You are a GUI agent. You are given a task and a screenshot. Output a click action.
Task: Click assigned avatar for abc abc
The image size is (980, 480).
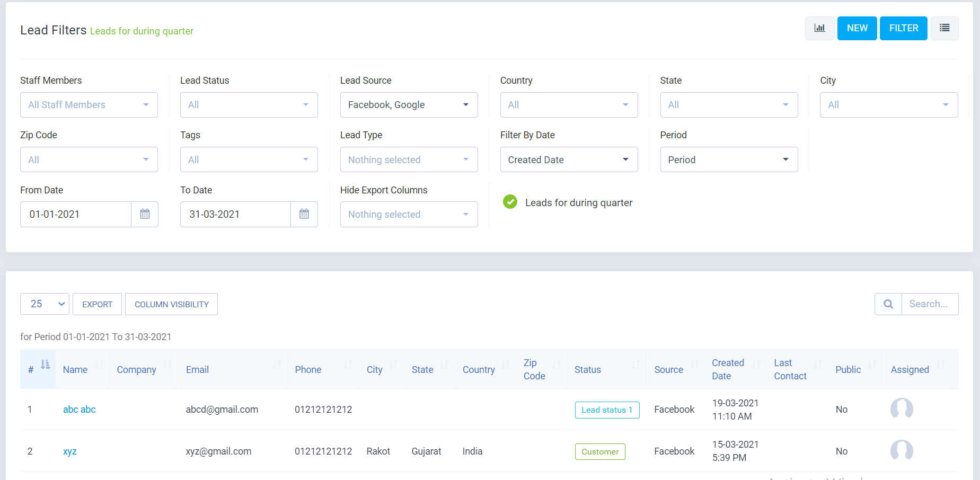click(902, 409)
